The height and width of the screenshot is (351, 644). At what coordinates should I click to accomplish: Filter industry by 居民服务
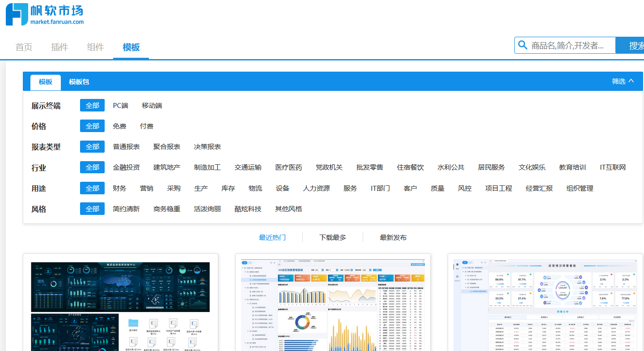pyautogui.click(x=491, y=167)
